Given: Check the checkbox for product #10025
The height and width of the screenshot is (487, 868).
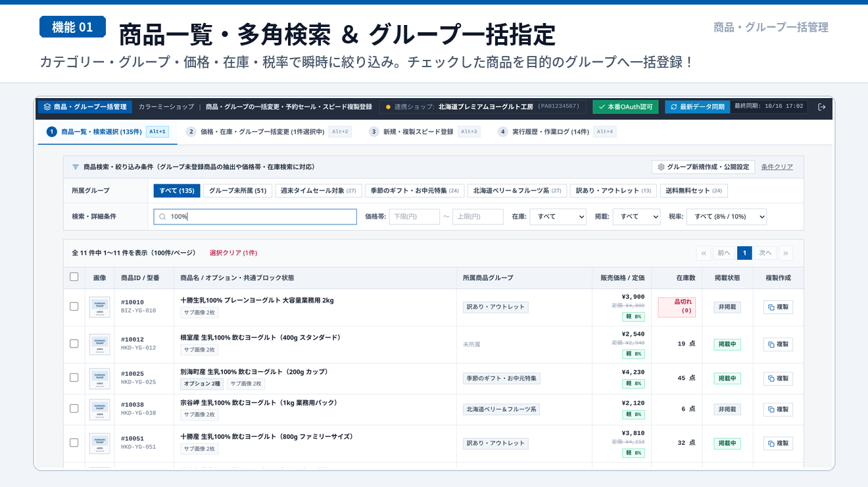Looking at the screenshot, I should (x=74, y=378).
